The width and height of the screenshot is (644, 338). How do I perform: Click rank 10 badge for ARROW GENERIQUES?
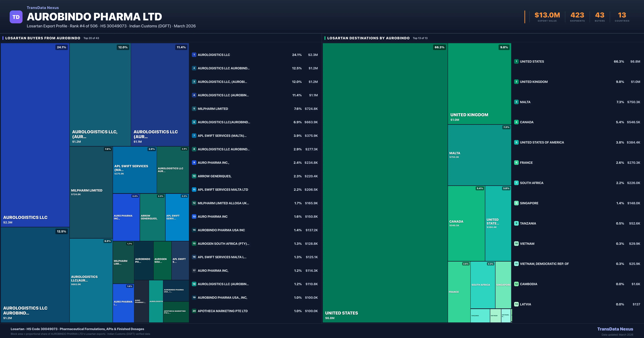coord(194,176)
